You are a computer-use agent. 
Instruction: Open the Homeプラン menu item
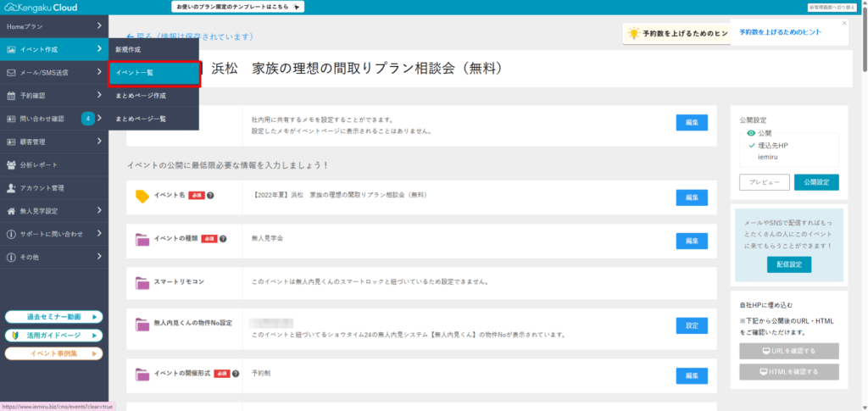point(53,26)
